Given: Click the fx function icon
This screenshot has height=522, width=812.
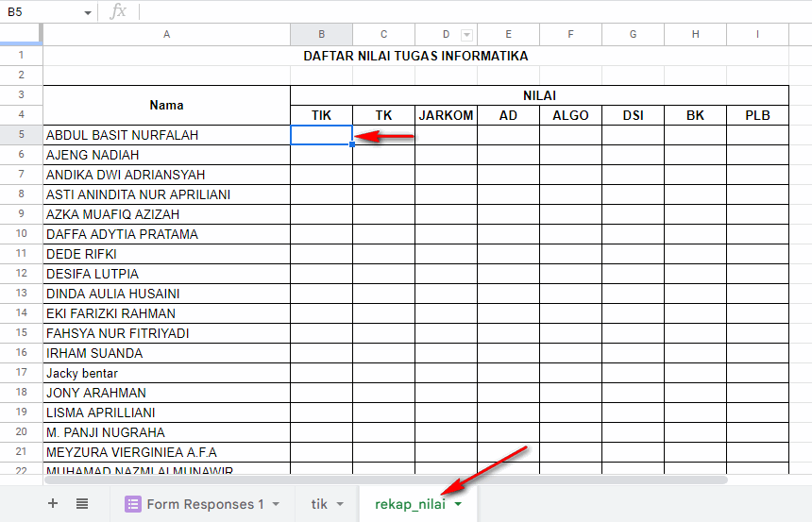Looking at the screenshot, I should pos(118,11).
